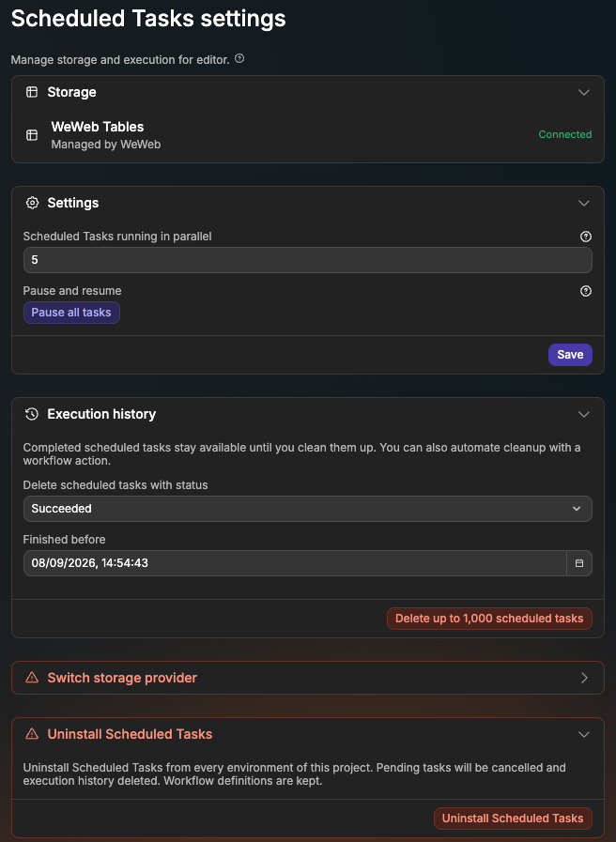616x842 pixels.
Task: Click the Settings gear icon
Action: tap(32, 203)
